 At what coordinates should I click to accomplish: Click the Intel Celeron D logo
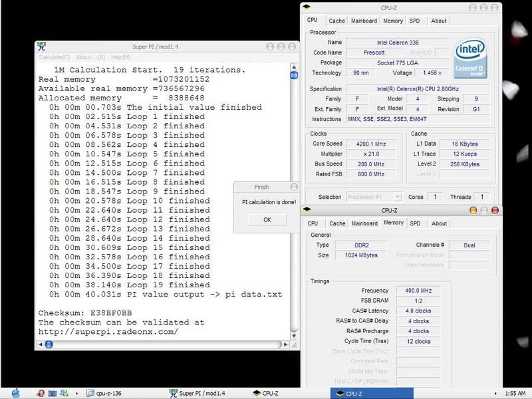tap(471, 59)
